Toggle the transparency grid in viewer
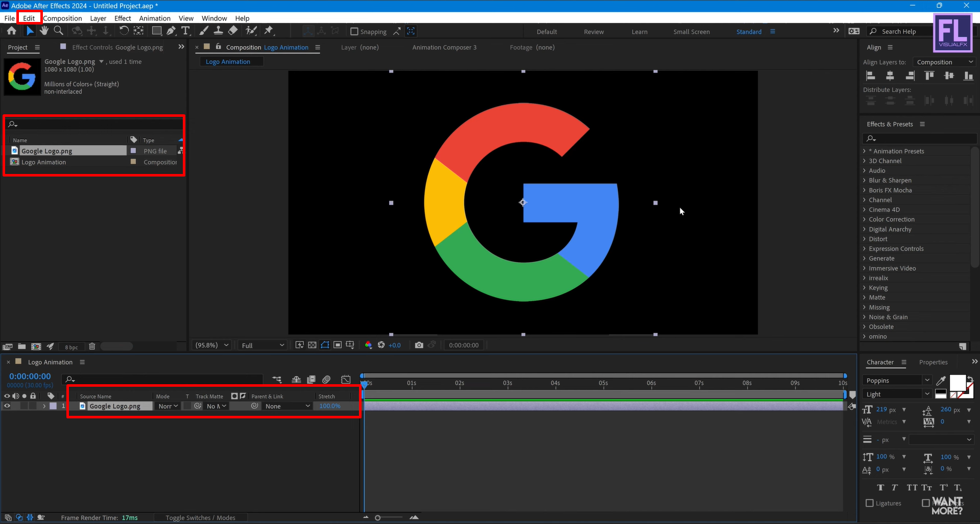 click(312, 345)
